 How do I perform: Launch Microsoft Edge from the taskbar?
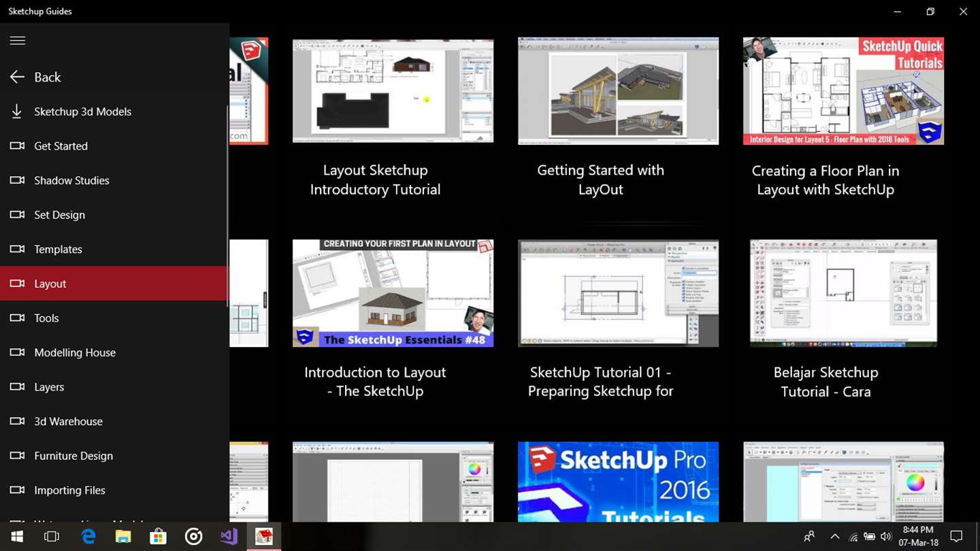click(88, 537)
